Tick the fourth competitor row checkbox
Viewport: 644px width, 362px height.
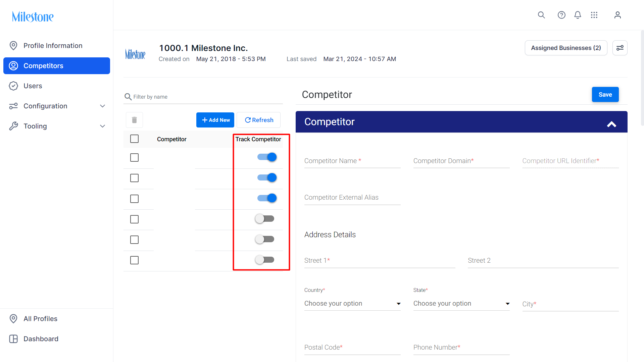(134, 219)
